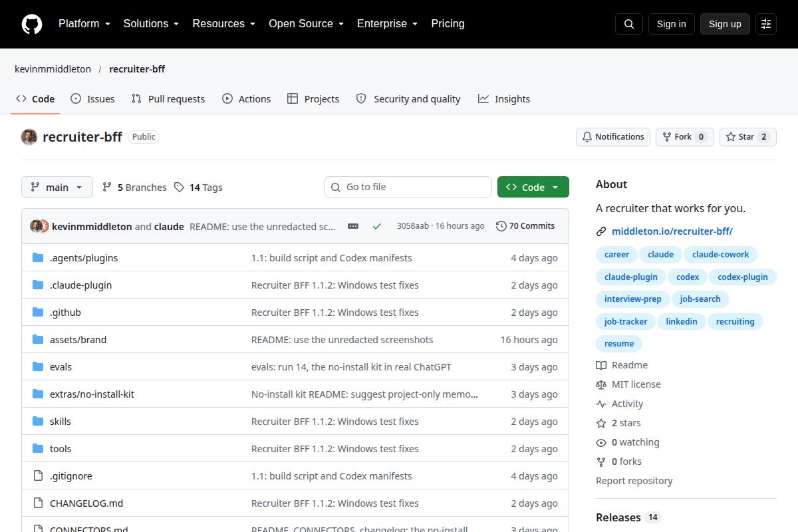Open the Pricing link

point(448,24)
